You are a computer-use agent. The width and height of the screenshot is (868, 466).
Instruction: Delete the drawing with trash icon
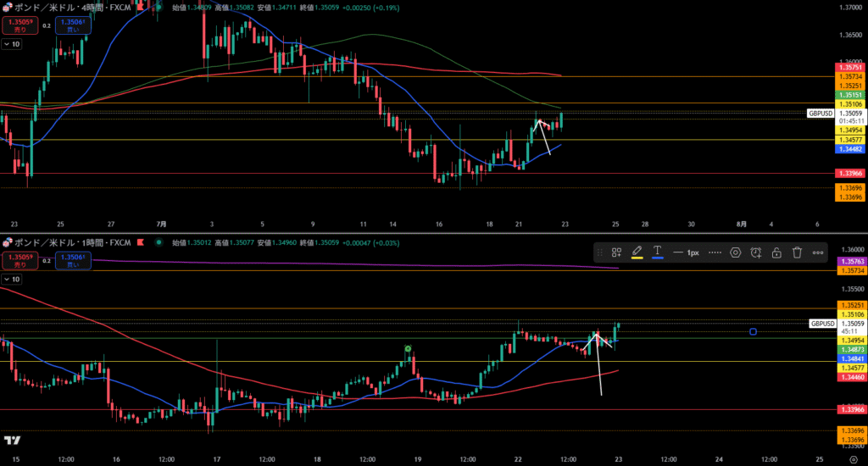[x=797, y=252]
